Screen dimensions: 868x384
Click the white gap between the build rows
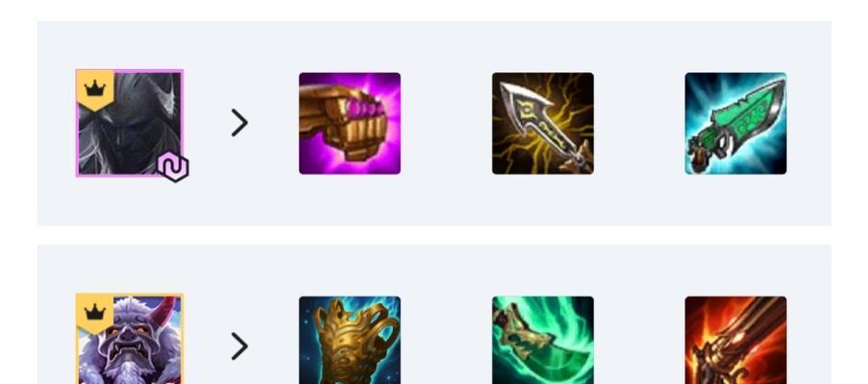click(x=434, y=235)
